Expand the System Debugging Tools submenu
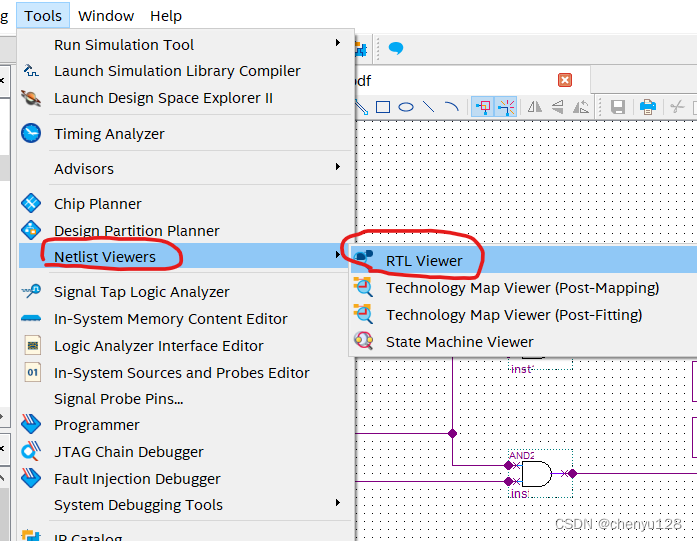Screen dimensions: 697x541 186,505
